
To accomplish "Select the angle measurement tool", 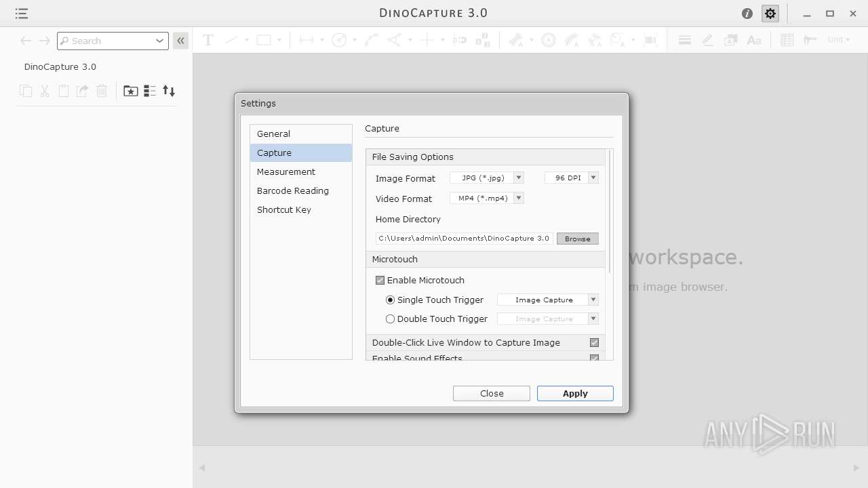I will click(395, 40).
